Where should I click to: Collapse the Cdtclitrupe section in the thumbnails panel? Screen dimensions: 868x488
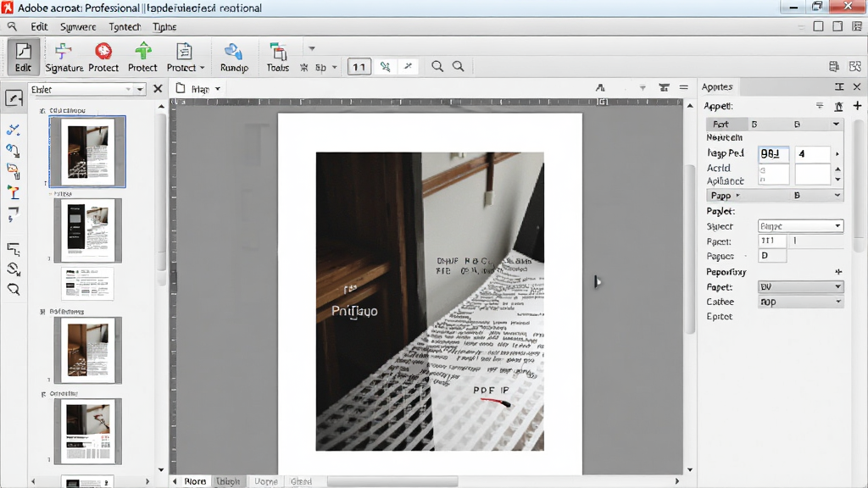tap(42, 111)
